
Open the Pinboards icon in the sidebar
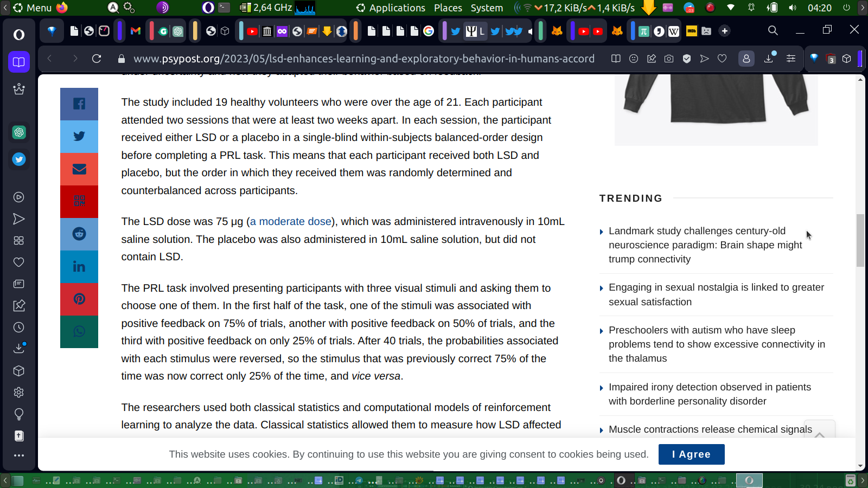(x=19, y=306)
